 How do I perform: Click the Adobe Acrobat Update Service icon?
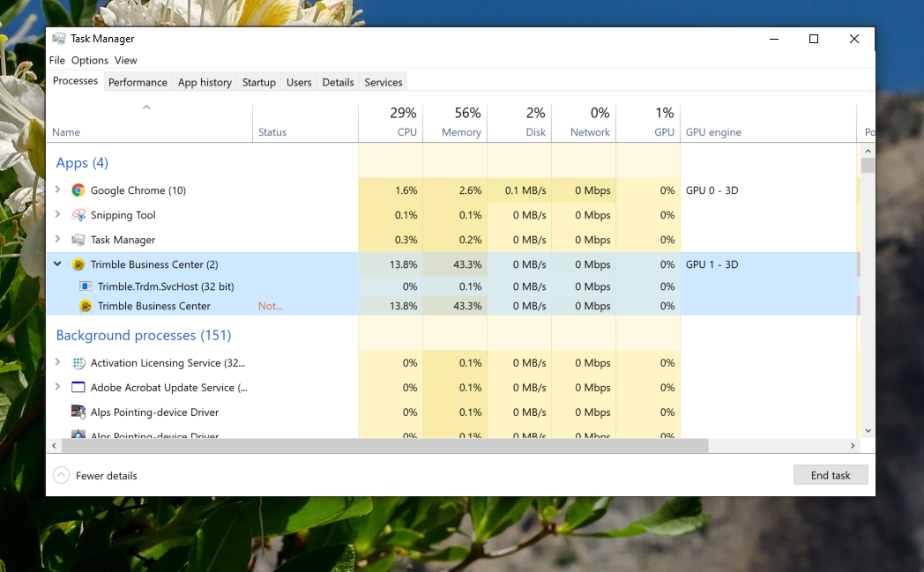click(78, 388)
